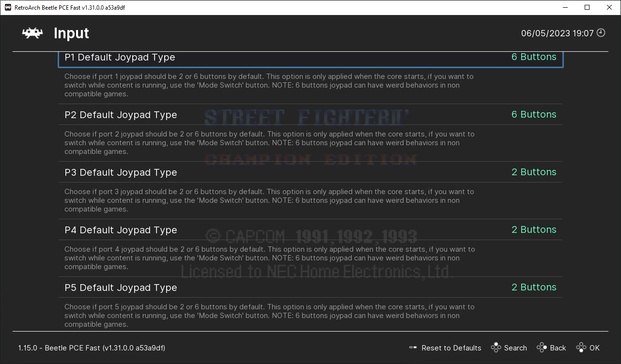621x364 pixels.
Task: Click the Search controller icon in bottom bar
Action: 496,348
